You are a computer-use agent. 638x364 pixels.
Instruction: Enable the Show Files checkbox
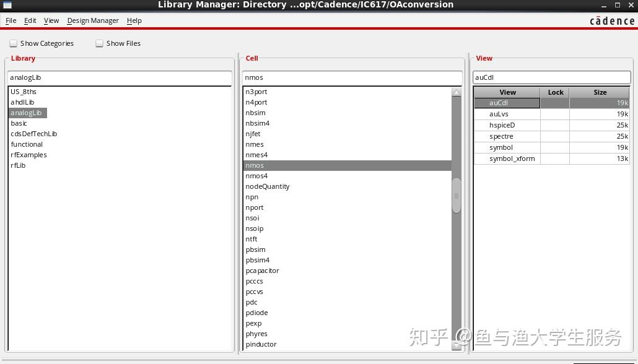pos(99,43)
